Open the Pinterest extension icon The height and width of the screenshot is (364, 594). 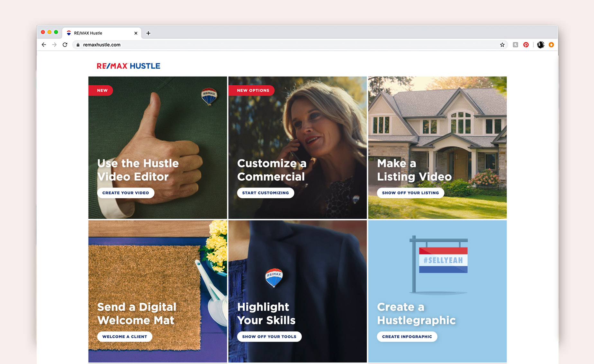526,45
